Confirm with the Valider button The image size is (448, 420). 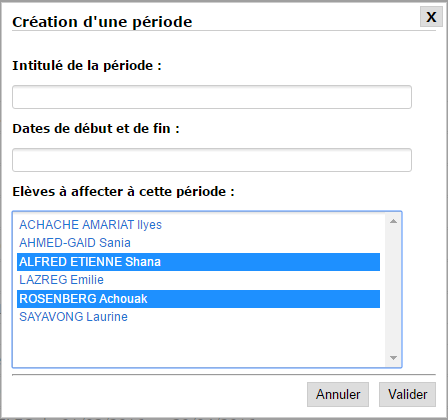(407, 394)
